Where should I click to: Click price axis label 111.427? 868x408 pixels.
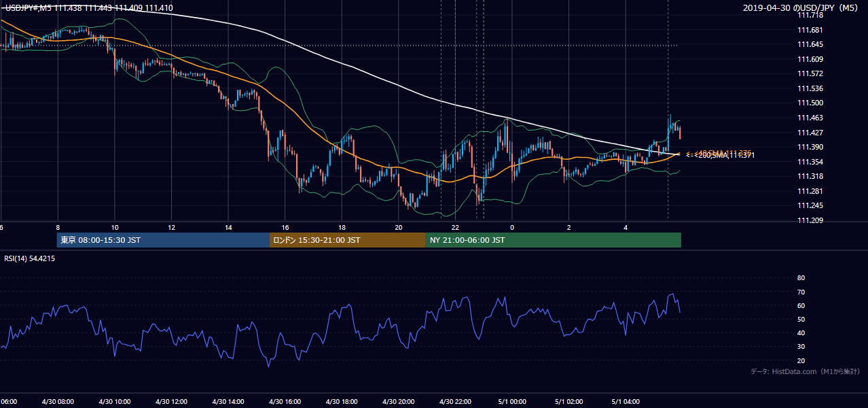click(810, 133)
